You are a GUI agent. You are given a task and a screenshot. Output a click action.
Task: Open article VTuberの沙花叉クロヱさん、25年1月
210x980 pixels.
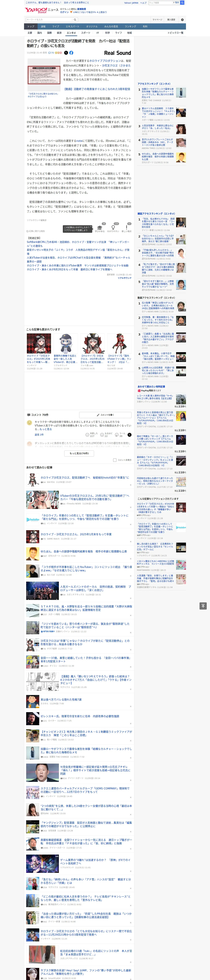[x=95, y=498]
